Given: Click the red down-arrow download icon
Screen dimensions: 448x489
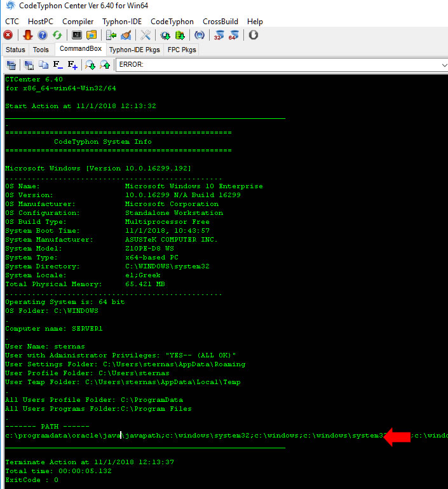Looking at the screenshot, I should (27, 35).
